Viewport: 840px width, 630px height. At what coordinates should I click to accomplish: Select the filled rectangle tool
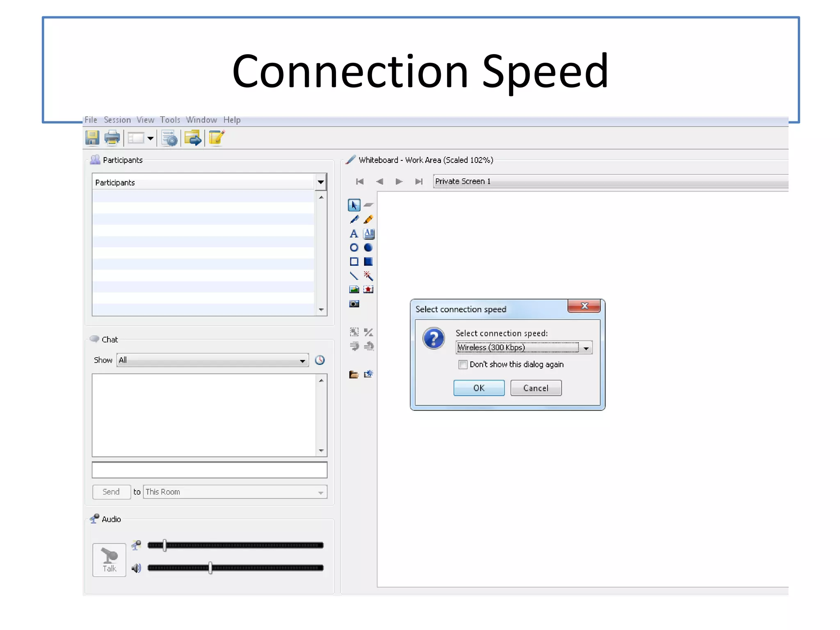[x=368, y=262]
